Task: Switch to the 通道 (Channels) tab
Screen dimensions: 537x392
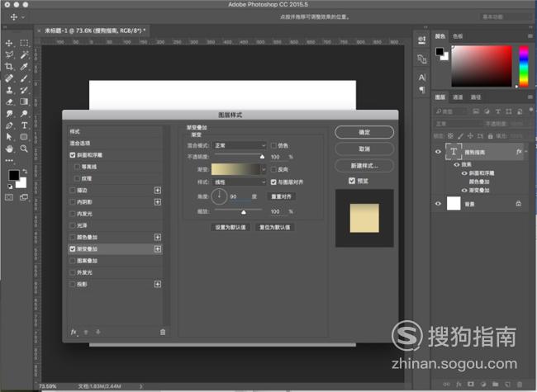Action: point(458,97)
